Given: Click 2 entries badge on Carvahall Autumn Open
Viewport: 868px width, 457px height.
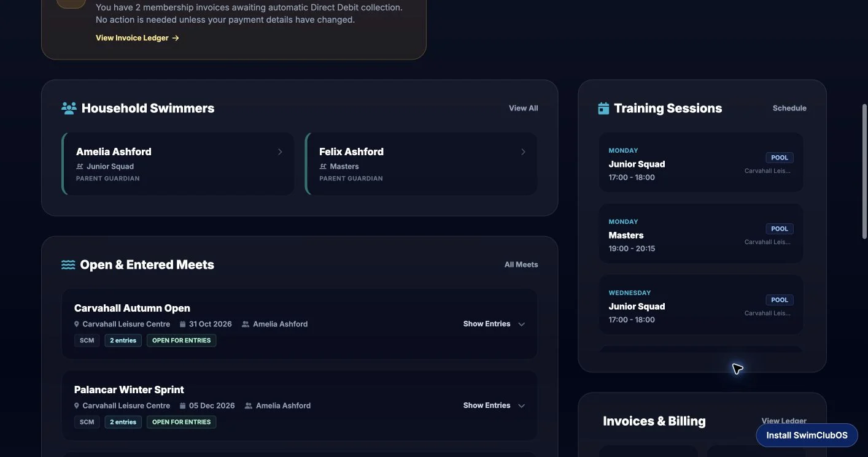Looking at the screenshot, I should click(123, 340).
